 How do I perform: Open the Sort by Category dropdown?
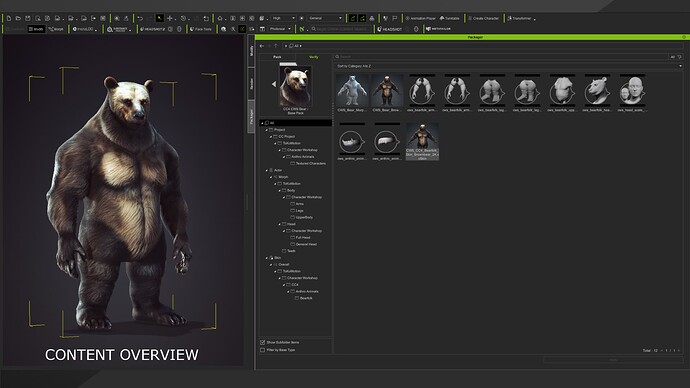pos(509,66)
